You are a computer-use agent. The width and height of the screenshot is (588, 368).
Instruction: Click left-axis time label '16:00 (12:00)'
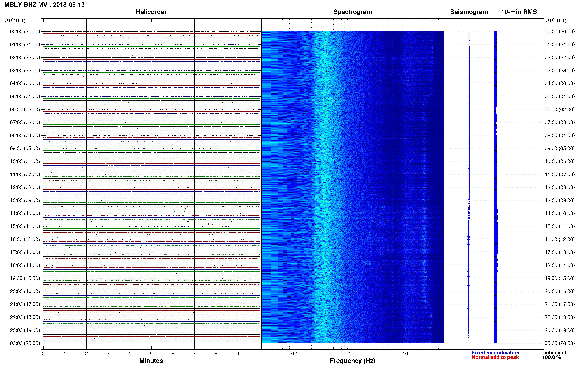tap(25, 239)
